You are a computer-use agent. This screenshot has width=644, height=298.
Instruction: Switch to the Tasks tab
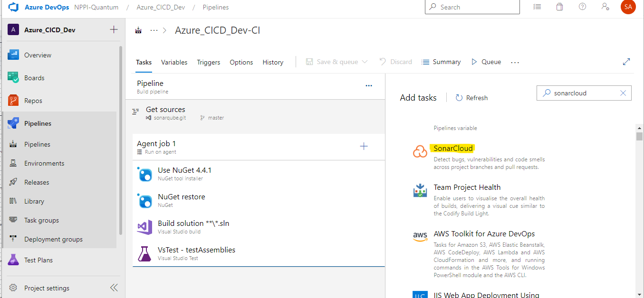(x=144, y=62)
